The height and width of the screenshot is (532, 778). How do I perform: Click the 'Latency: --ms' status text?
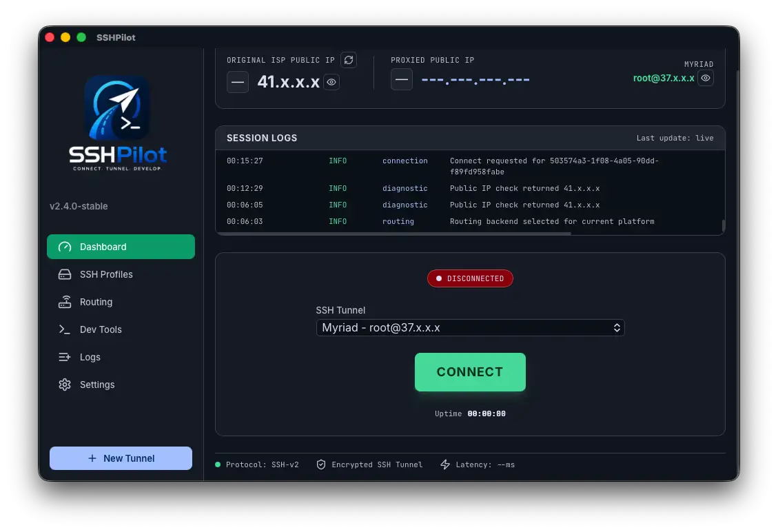(484, 464)
